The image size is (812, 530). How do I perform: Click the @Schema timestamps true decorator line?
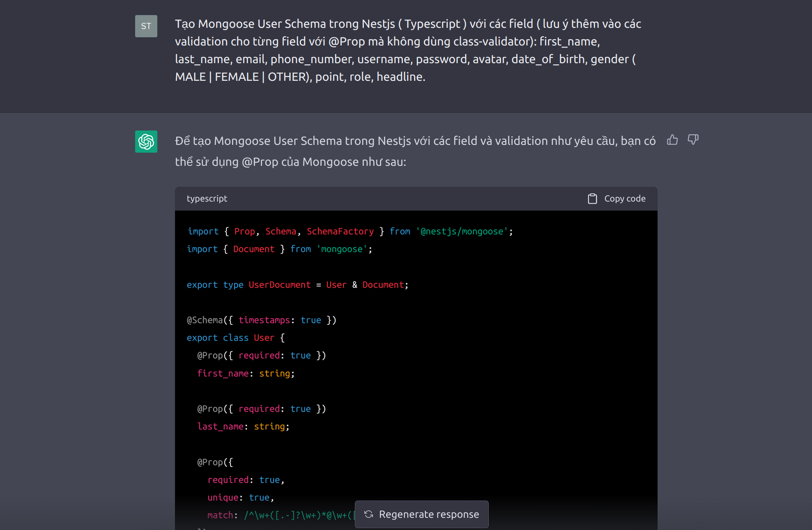pos(262,320)
